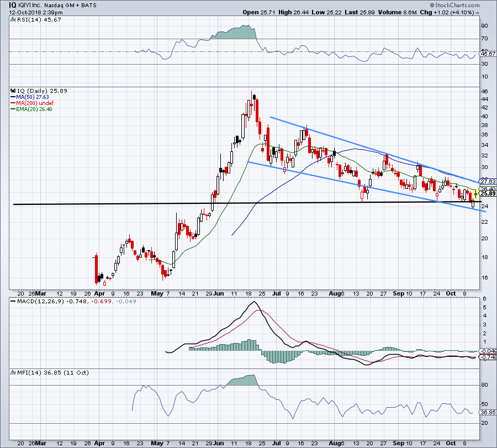Click the Chg +1.02 (+4.10%) value
Viewport: 497px width, 448px height.
447,12
